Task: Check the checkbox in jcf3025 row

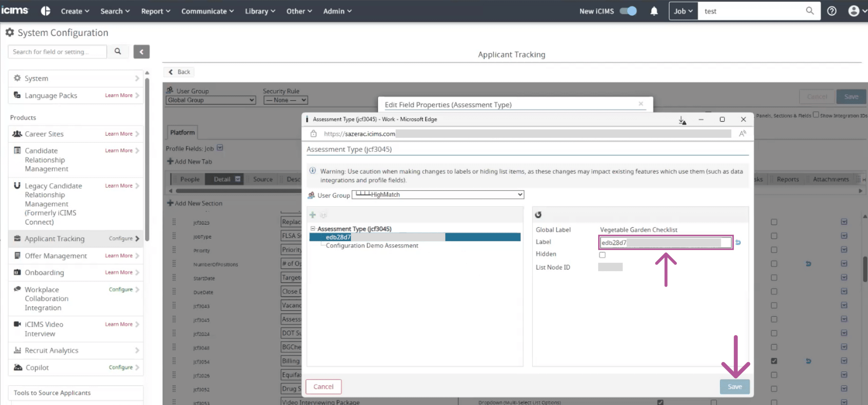Action: 774,222
